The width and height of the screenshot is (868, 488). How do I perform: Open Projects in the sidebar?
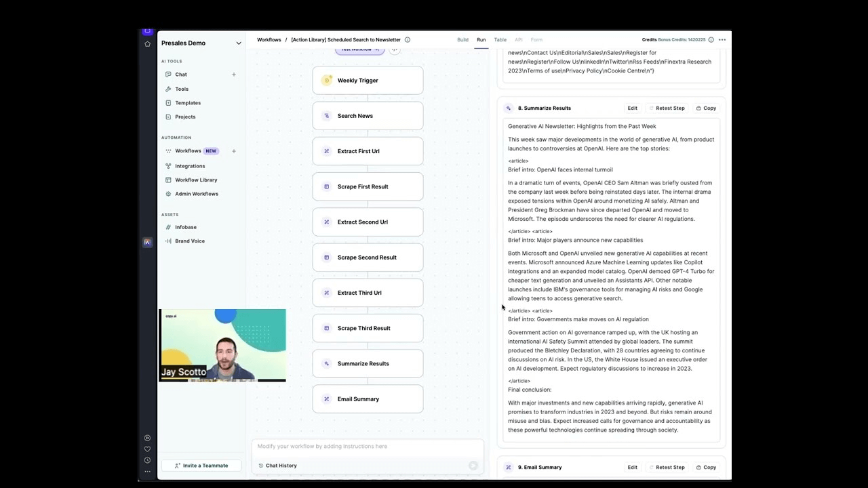[184, 117]
